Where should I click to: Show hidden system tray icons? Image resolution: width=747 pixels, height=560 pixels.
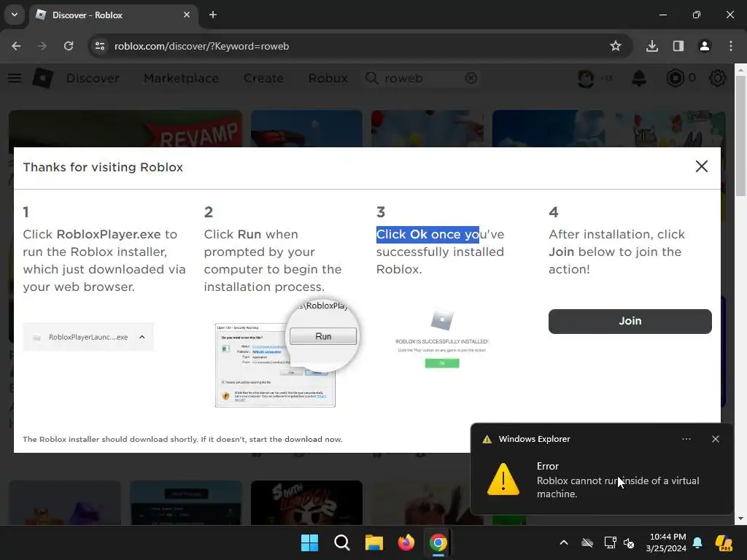[x=564, y=542]
